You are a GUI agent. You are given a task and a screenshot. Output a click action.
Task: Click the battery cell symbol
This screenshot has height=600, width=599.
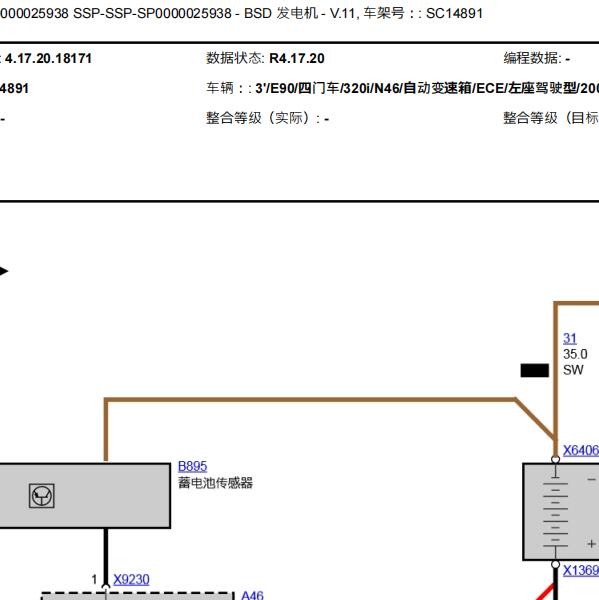tap(555, 512)
